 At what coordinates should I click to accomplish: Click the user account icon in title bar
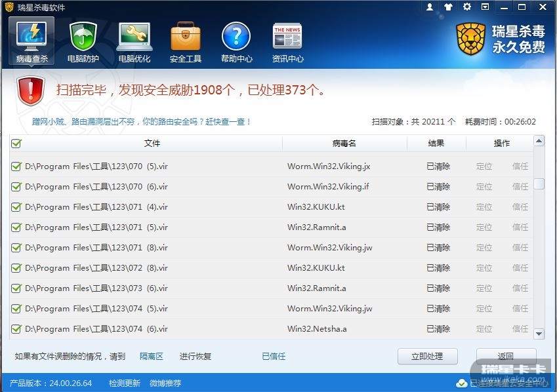(430, 7)
